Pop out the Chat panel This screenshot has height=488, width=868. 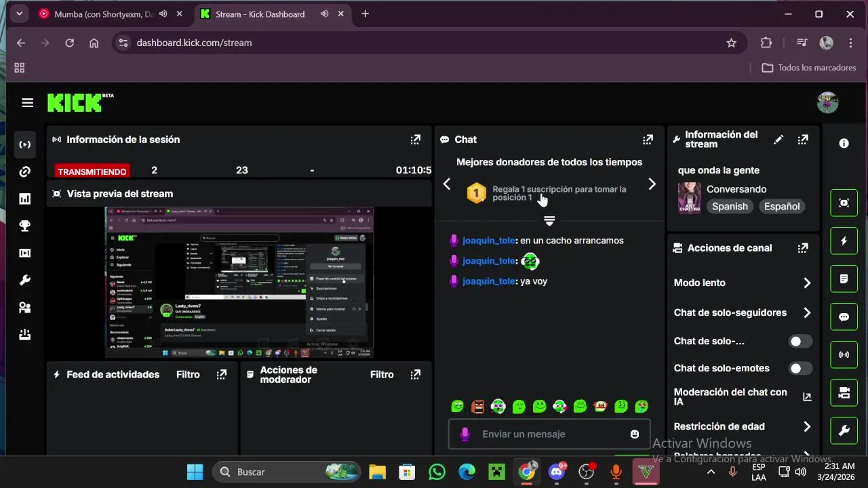tap(648, 140)
